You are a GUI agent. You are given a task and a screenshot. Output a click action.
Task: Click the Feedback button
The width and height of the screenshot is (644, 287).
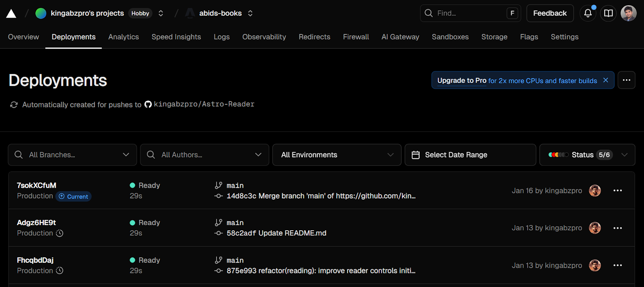[549, 13]
